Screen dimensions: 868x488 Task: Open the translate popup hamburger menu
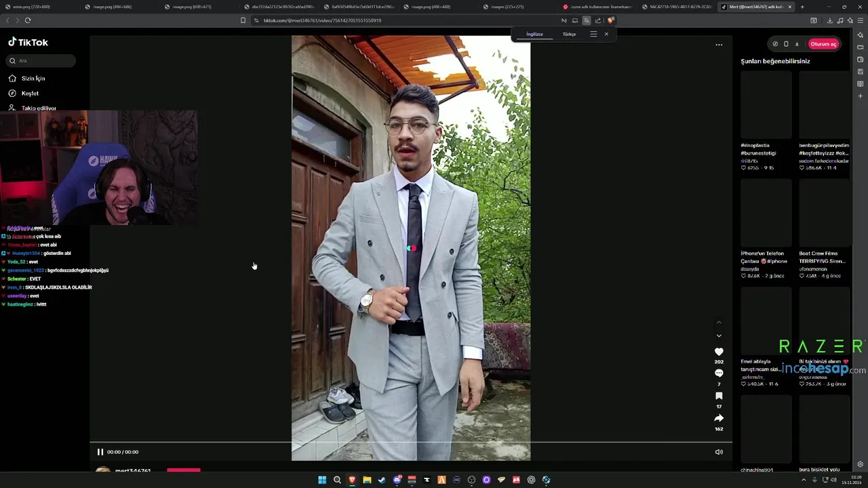click(x=593, y=34)
